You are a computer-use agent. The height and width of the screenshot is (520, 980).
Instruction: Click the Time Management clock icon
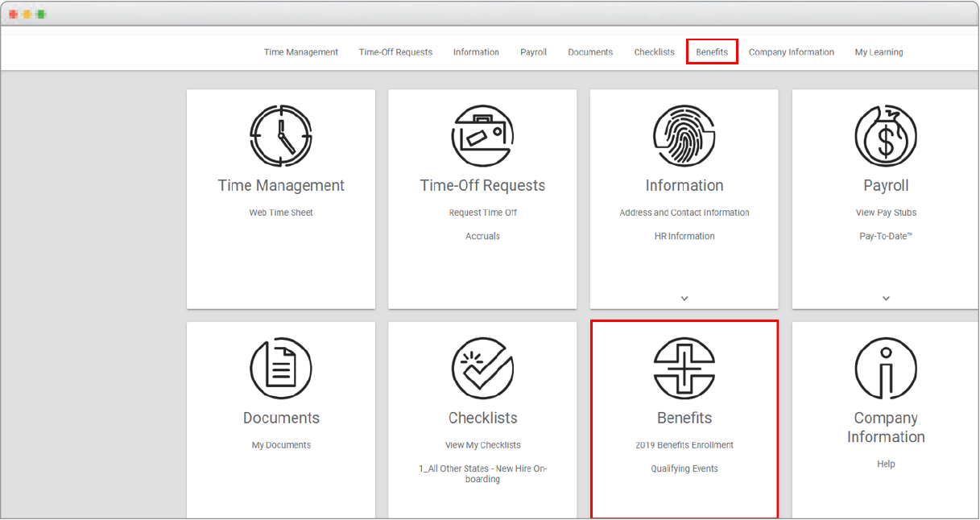point(280,136)
